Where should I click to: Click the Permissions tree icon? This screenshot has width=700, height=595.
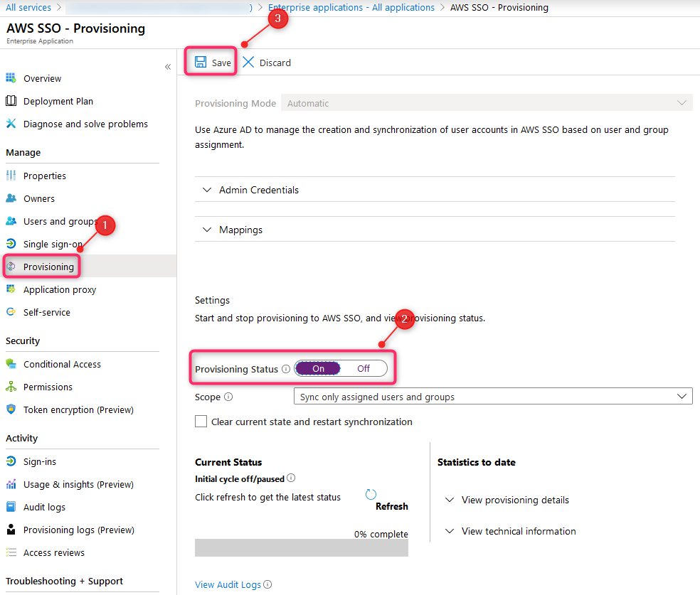tap(11, 386)
